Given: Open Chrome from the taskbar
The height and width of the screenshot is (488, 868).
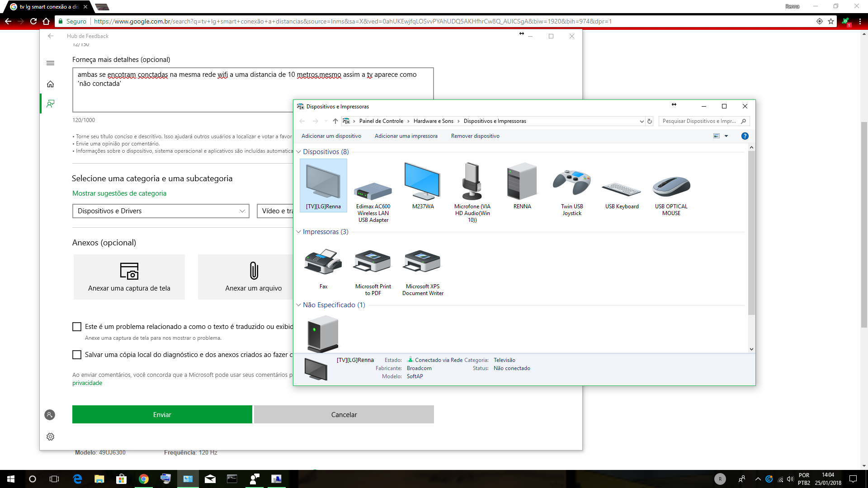Looking at the screenshot, I should (x=144, y=479).
